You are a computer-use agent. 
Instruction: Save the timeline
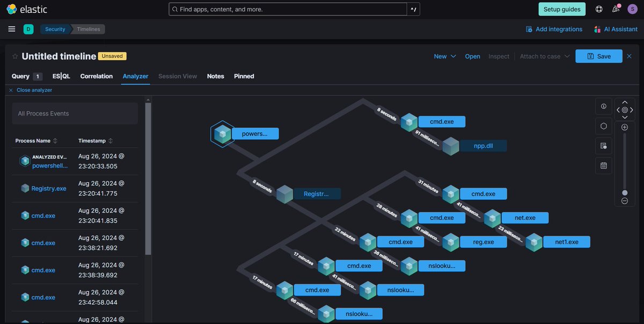point(598,56)
